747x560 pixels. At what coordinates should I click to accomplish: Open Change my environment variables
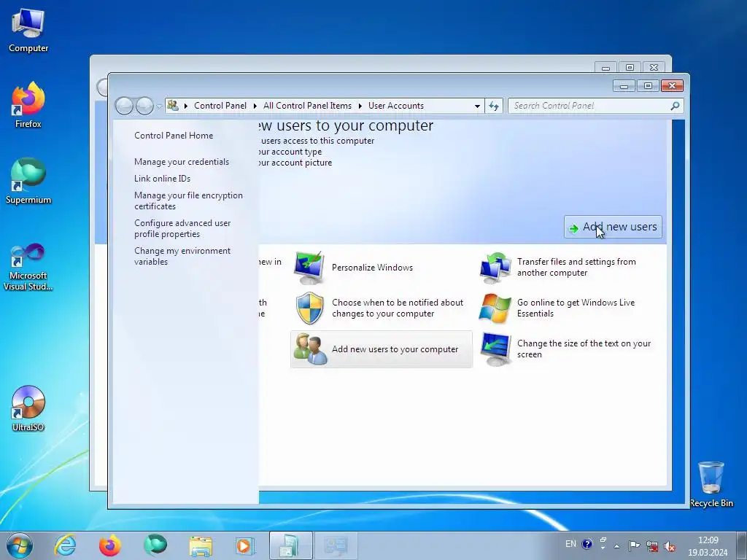(x=182, y=256)
